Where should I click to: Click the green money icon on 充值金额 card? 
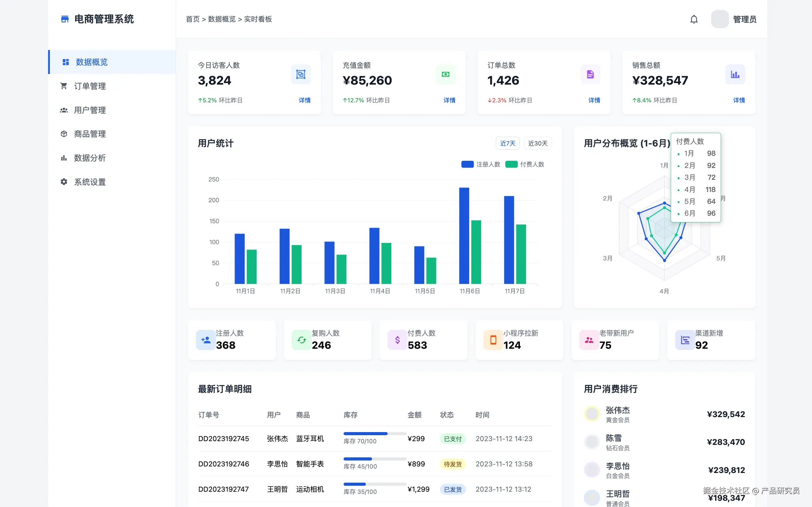[x=445, y=74]
